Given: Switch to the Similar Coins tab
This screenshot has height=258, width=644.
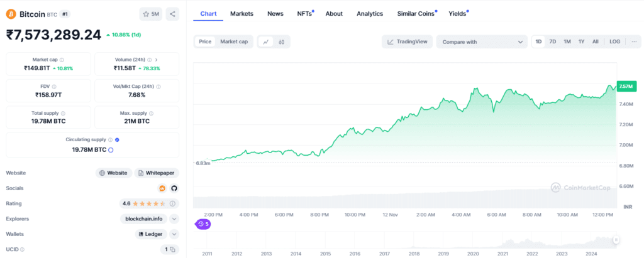Looking at the screenshot, I should coord(416,14).
